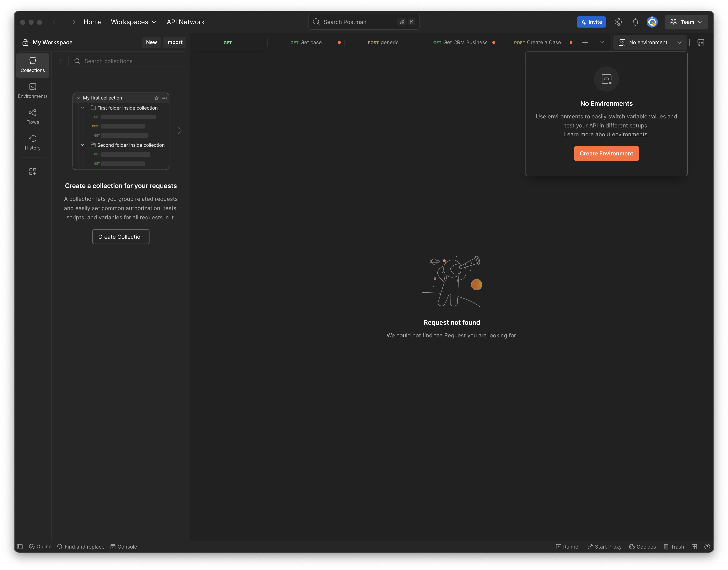Click the Create Environment button
The image size is (728, 570).
pos(606,154)
